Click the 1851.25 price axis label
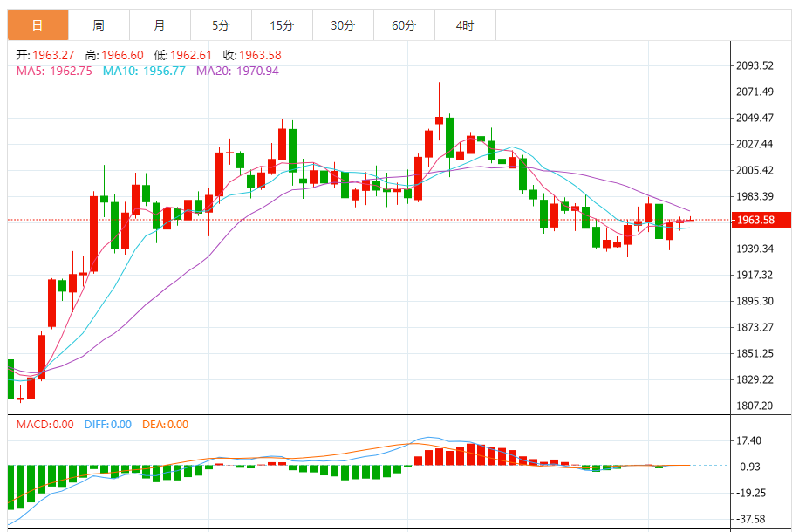 pos(755,353)
